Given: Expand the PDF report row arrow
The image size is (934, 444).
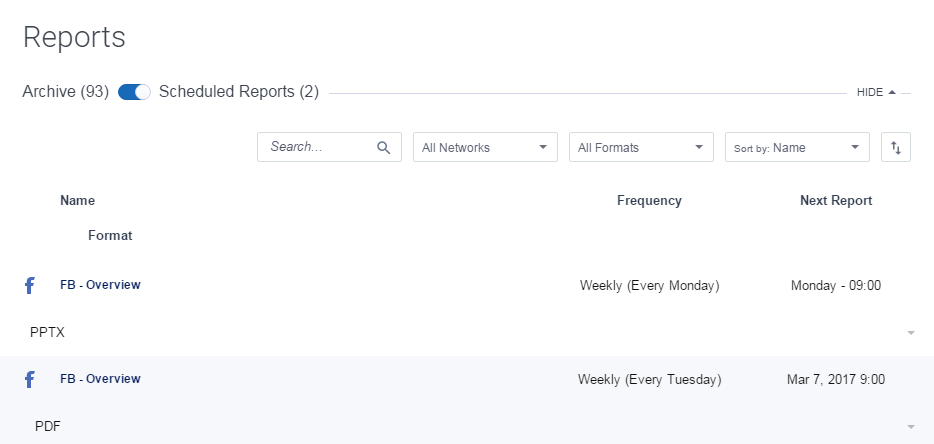Looking at the screenshot, I should coord(910,427).
